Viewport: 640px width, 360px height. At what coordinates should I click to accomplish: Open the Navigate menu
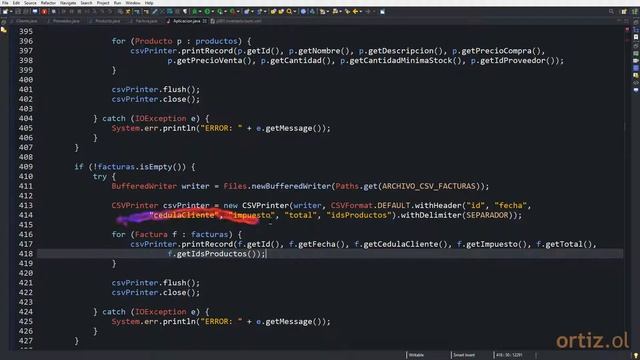(x=68, y=3)
